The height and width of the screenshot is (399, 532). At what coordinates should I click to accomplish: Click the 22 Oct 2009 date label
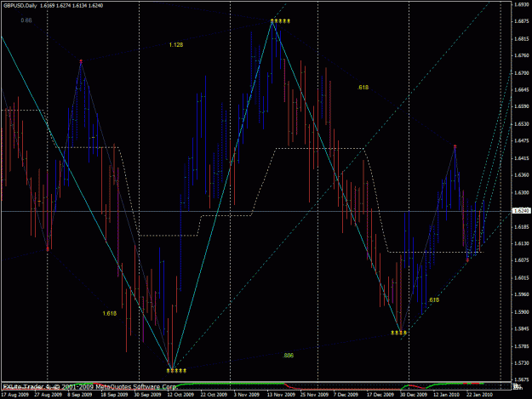[214, 395]
